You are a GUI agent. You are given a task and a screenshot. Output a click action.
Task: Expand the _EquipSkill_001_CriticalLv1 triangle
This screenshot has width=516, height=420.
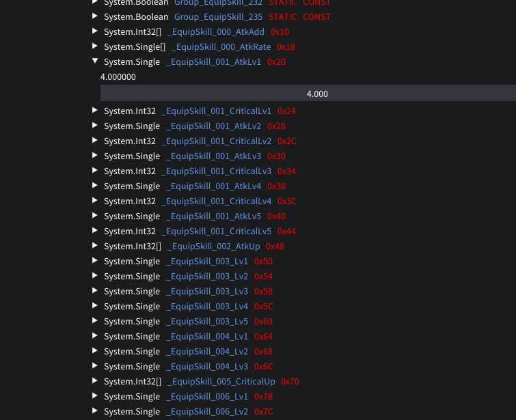point(95,111)
